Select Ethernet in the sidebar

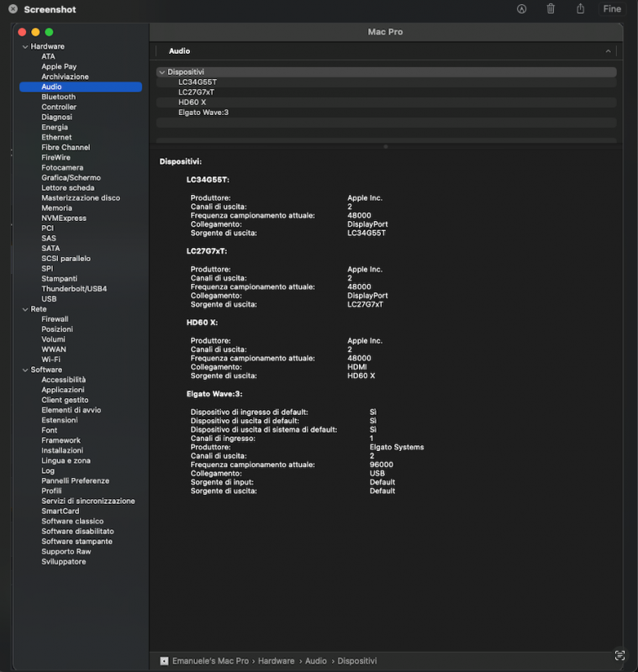click(56, 138)
